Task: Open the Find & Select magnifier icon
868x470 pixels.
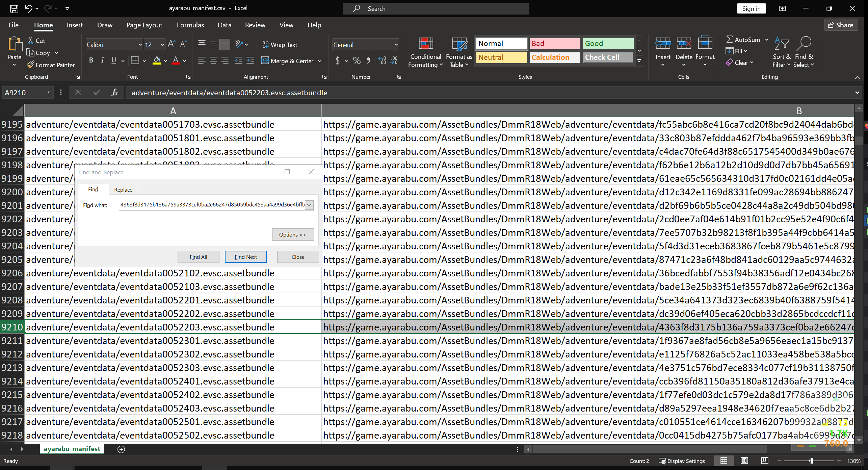Action: [x=804, y=44]
